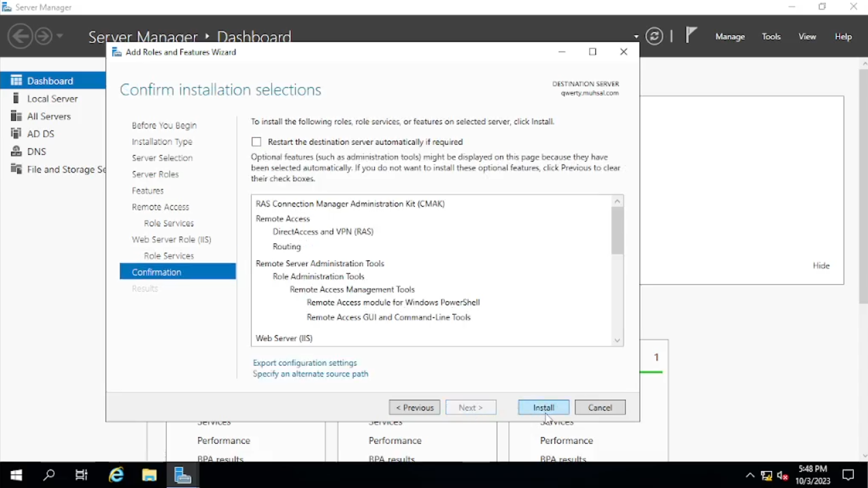The image size is (868, 488).
Task: Open the navigation history dropdown arrow
Action: point(60,36)
